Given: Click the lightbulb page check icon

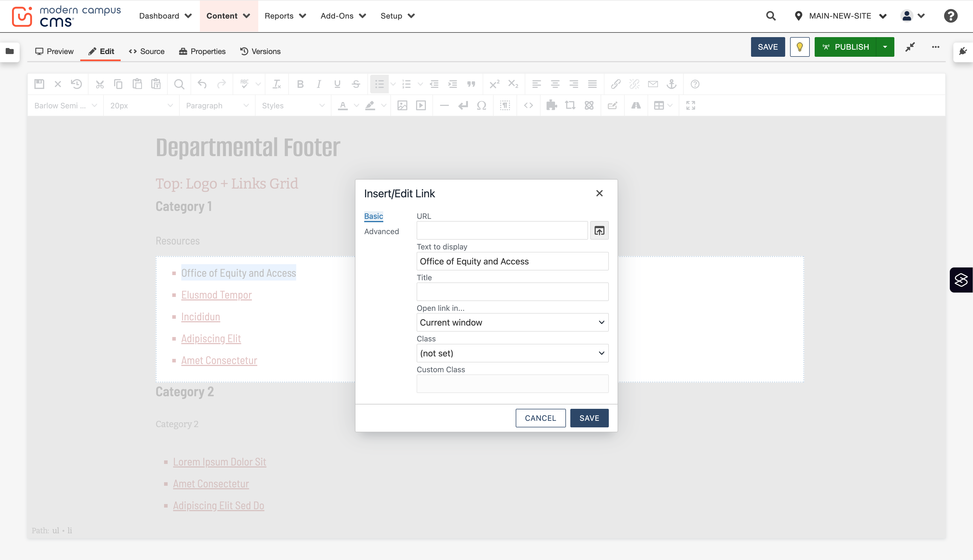Looking at the screenshot, I should 799,47.
